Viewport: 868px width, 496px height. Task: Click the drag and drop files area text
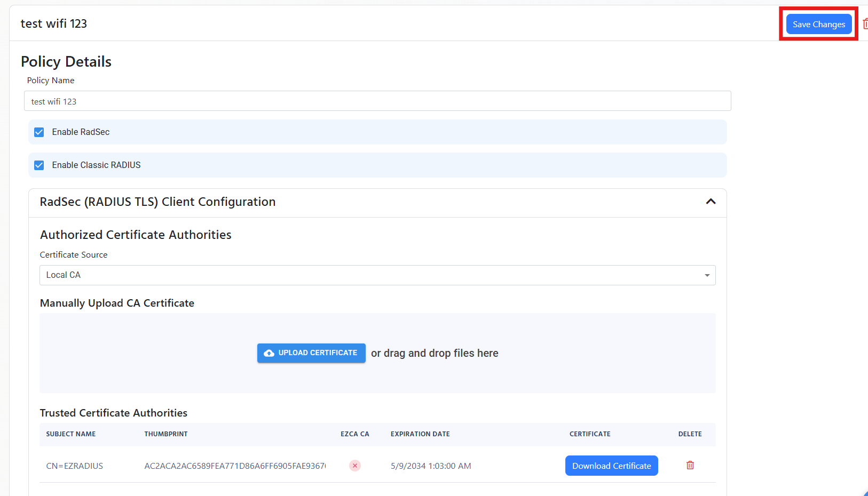pyautogui.click(x=435, y=353)
